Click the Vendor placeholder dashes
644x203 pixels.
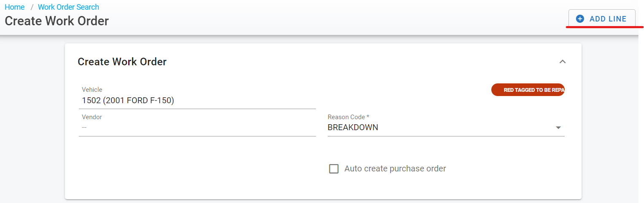coord(84,127)
